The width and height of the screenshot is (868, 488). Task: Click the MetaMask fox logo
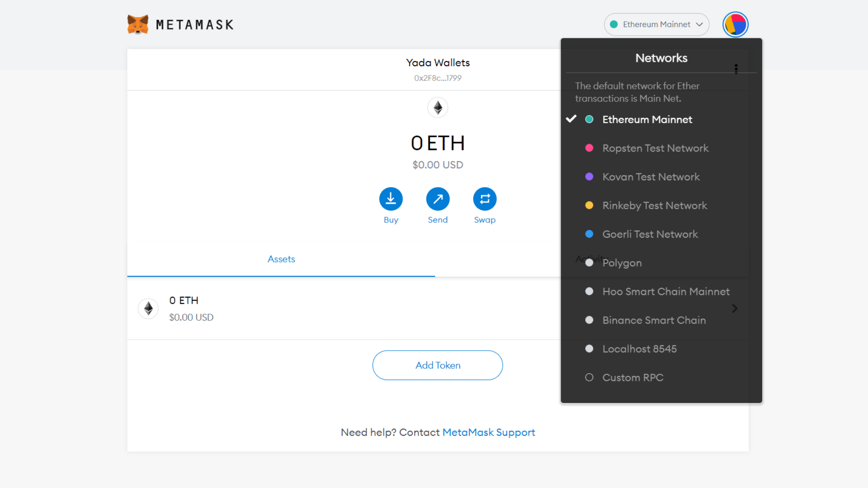pyautogui.click(x=138, y=24)
